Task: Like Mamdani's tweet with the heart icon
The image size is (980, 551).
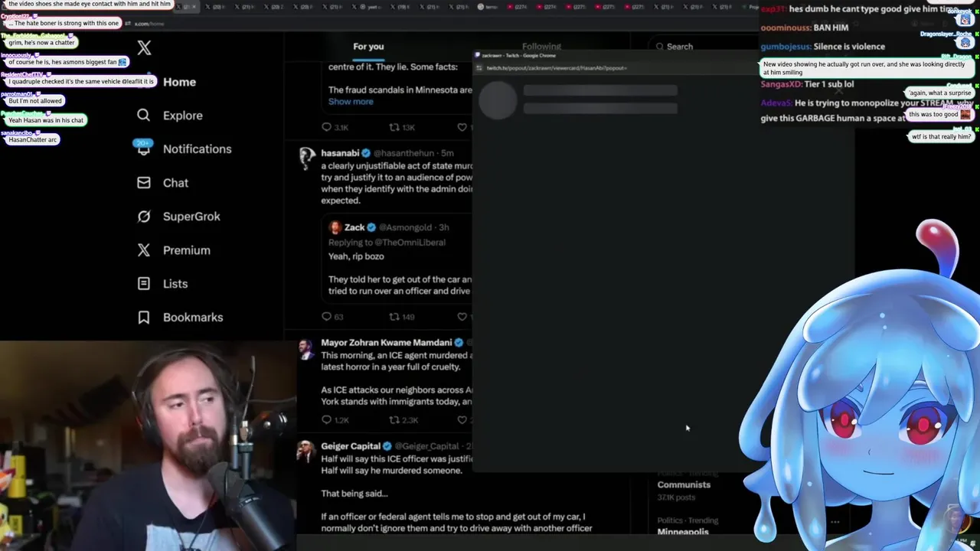Action: coord(462,420)
